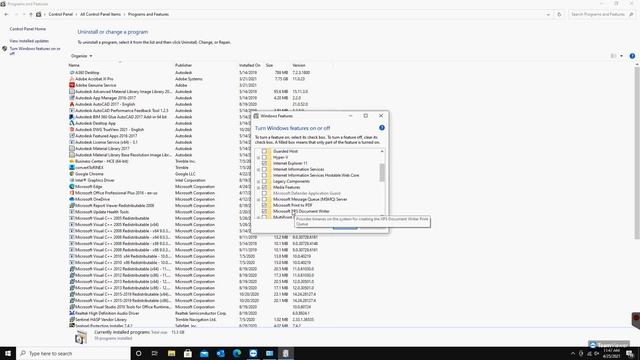Open the Organize dropdown menu
640x360 pixels.
click(82, 56)
